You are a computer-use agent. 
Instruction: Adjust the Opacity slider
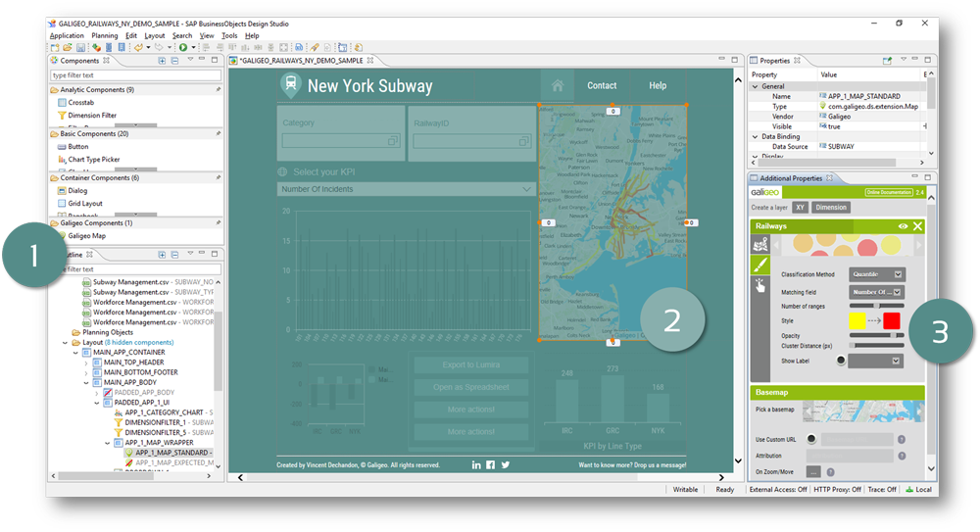[x=877, y=336]
